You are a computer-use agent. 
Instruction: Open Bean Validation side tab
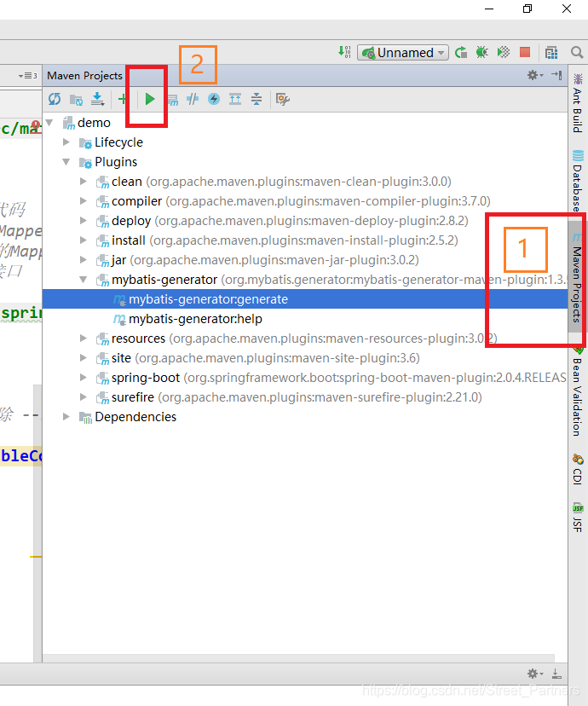tap(577, 391)
